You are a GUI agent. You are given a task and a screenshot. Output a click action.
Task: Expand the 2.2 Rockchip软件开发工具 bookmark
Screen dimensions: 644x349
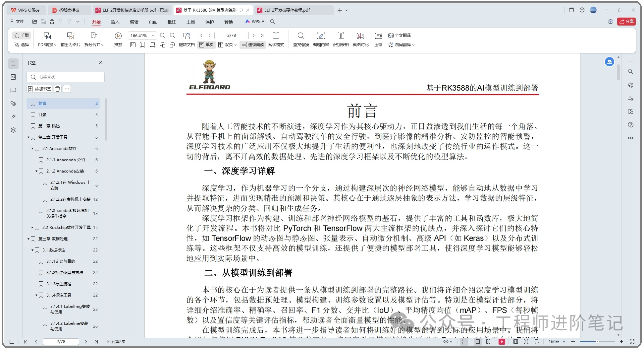(32, 228)
